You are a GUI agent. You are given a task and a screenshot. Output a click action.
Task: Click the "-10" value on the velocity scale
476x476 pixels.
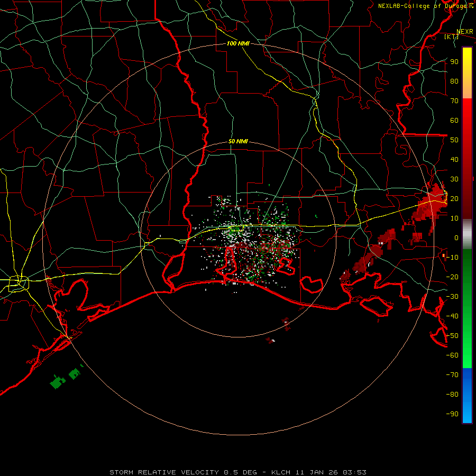(x=452, y=258)
